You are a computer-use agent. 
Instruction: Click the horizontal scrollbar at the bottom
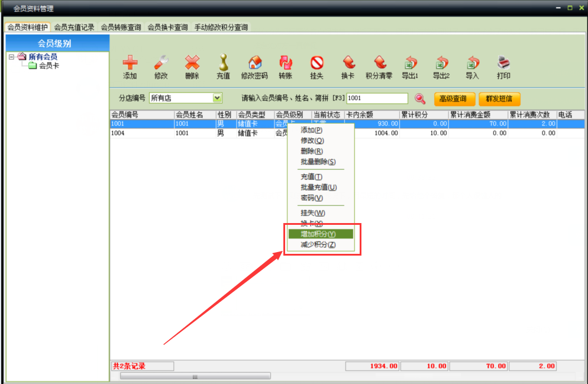(x=195, y=376)
